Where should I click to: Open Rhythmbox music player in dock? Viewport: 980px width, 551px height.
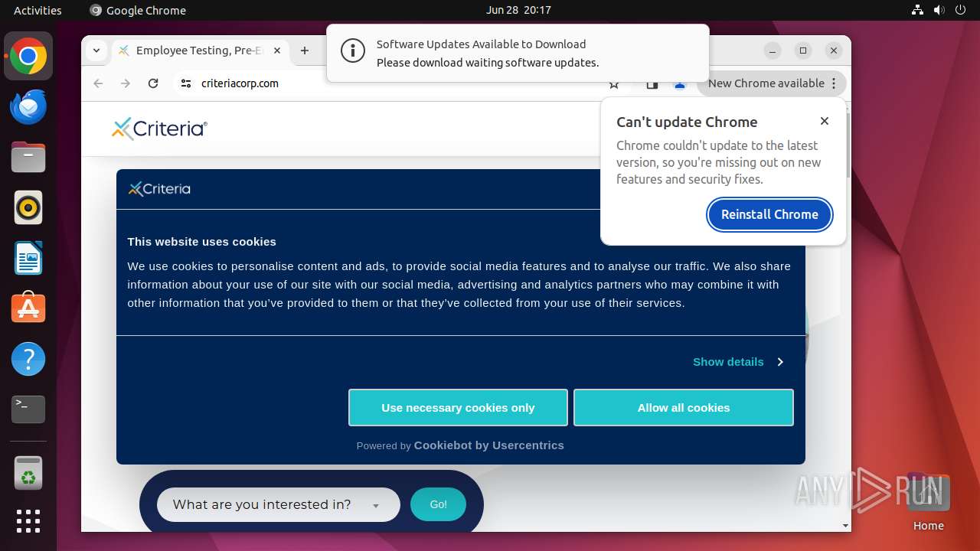click(x=28, y=207)
